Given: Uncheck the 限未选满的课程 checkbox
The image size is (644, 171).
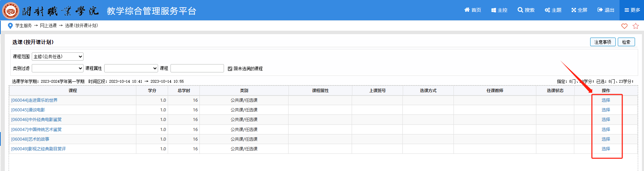Looking at the screenshot, I should [x=230, y=69].
